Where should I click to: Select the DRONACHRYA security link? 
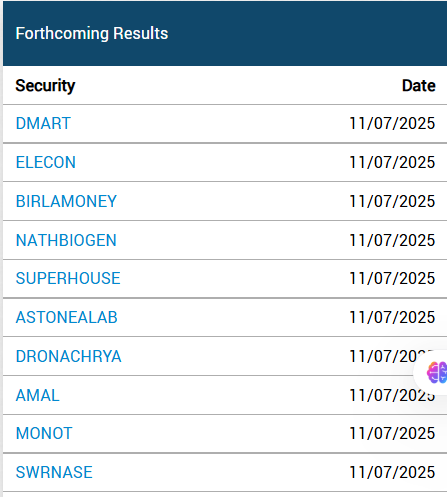tap(68, 356)
